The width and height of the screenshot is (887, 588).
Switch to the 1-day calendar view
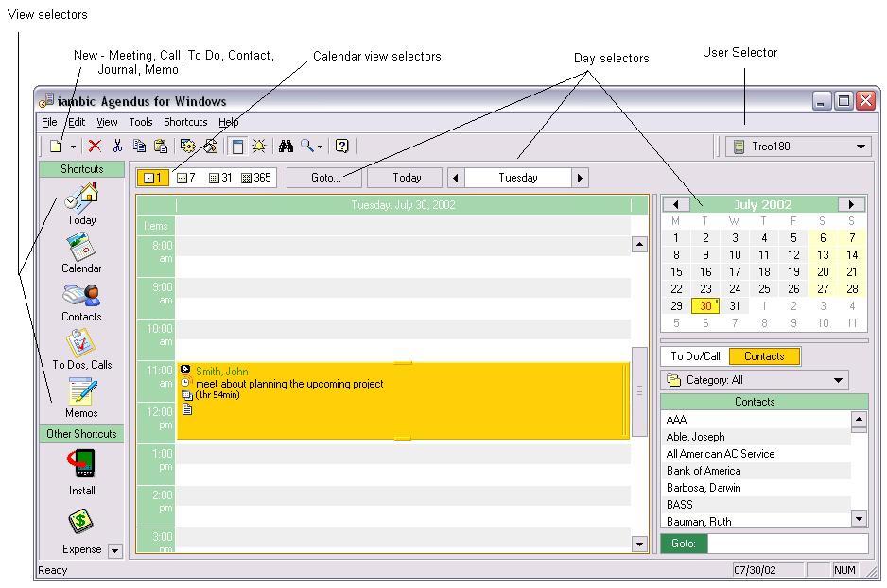click(153, 178)
